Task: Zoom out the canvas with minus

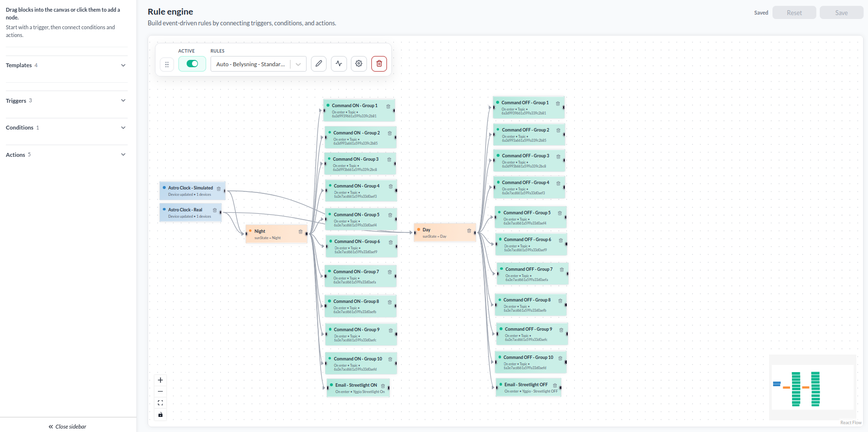Action: tap(160, 392)
